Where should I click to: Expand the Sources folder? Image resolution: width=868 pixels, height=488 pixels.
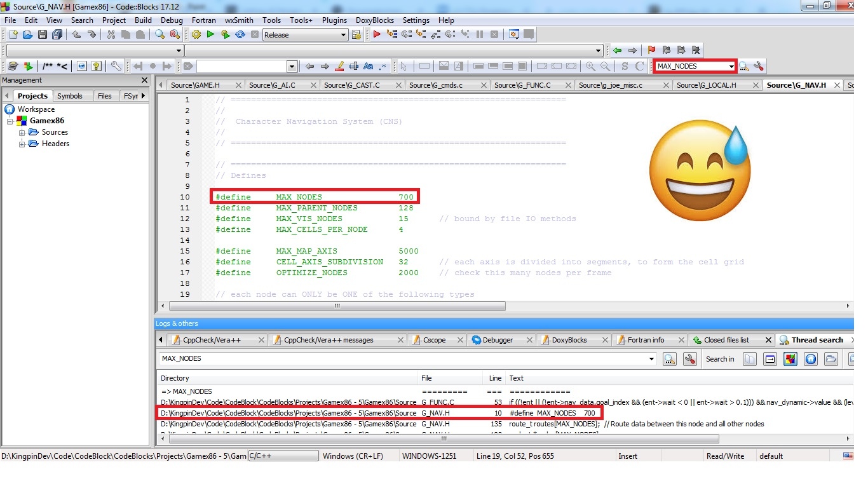[x=22, y=132]
